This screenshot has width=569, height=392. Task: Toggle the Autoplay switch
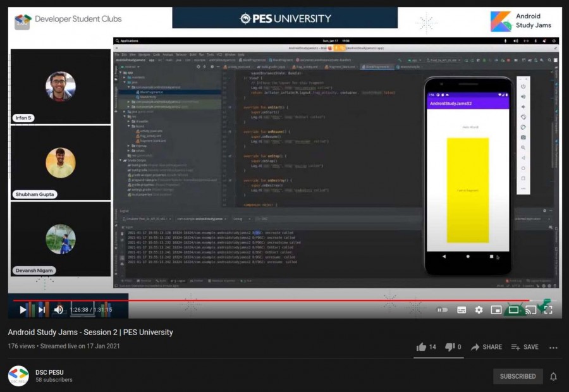[x=443, y=310]
